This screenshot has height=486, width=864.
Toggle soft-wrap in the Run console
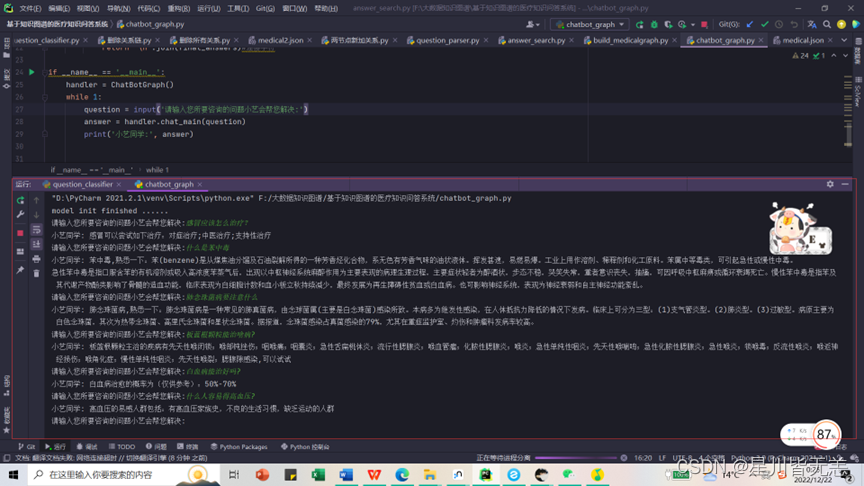36,230
